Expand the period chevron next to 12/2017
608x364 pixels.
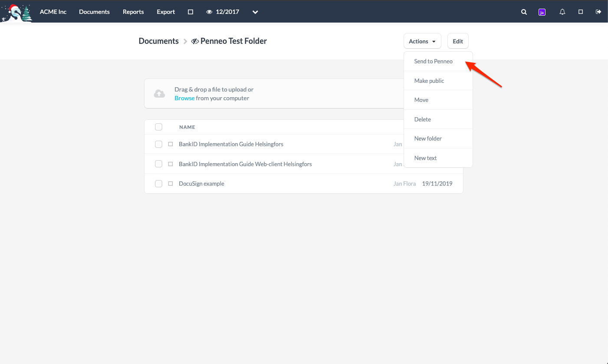[255, 12]
